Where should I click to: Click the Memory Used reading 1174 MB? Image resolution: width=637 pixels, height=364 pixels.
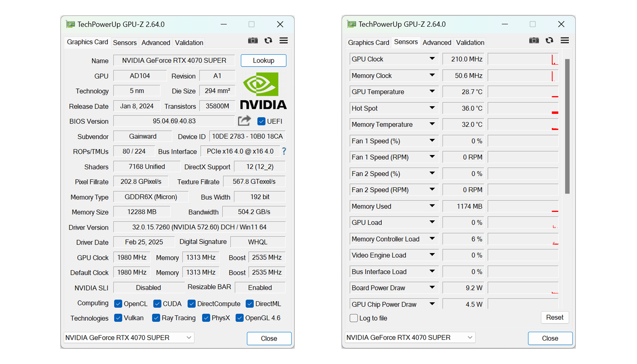[x=463, y=206]
